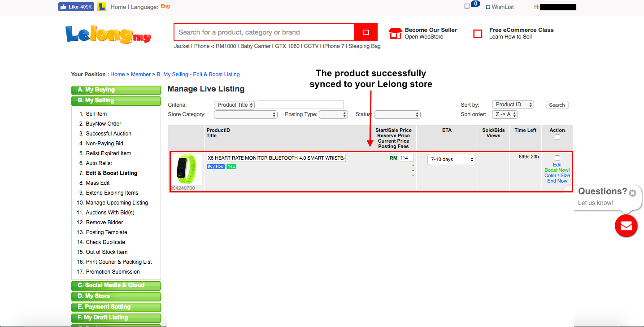The width and height of the screenshot is (644, 327).
Task: Collapse the B. My Selling section
Action: (x=116, y=101)
